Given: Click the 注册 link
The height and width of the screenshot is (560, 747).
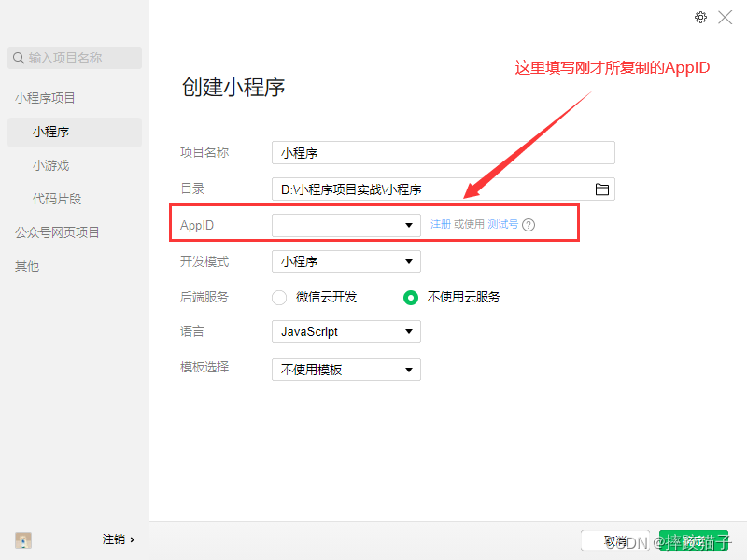Looking at the screenshot, I should [440, 225].
